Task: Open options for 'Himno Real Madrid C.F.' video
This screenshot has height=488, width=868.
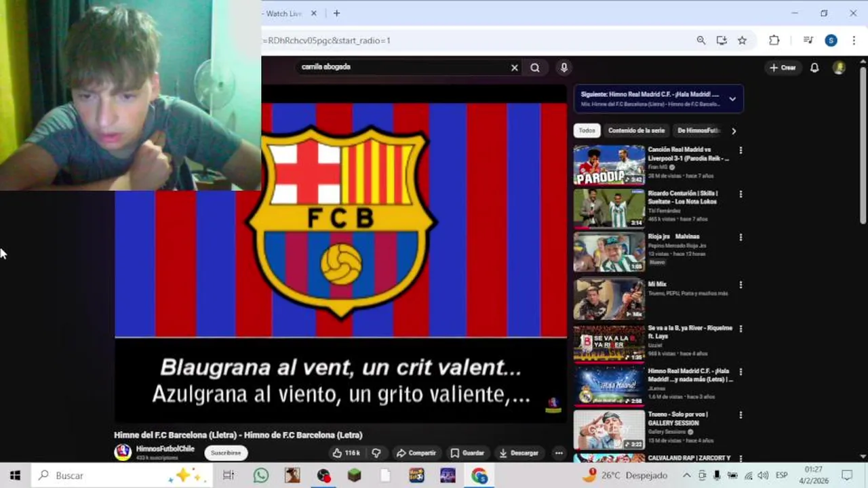Action: [741, 372]
